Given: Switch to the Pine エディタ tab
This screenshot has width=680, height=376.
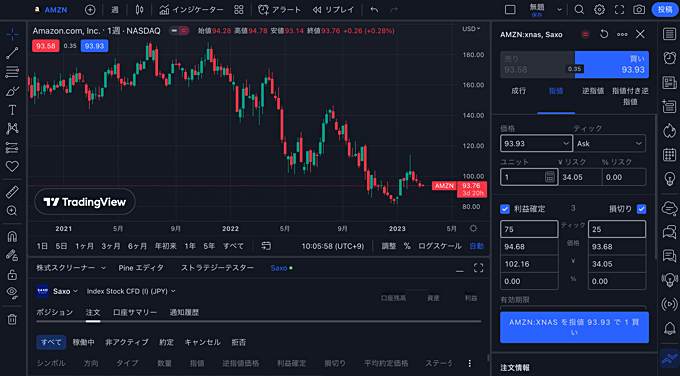Looking at the screenshot, I should [141, 268].
